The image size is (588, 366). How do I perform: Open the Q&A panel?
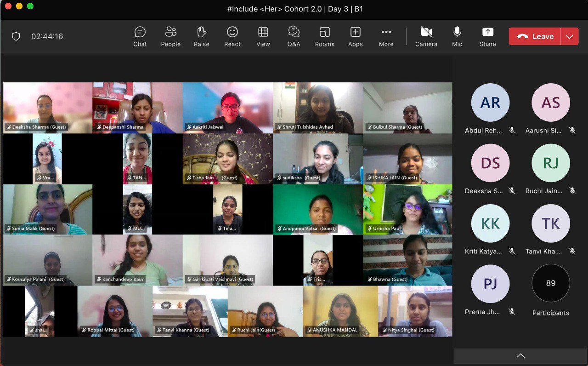coord(294,36)
